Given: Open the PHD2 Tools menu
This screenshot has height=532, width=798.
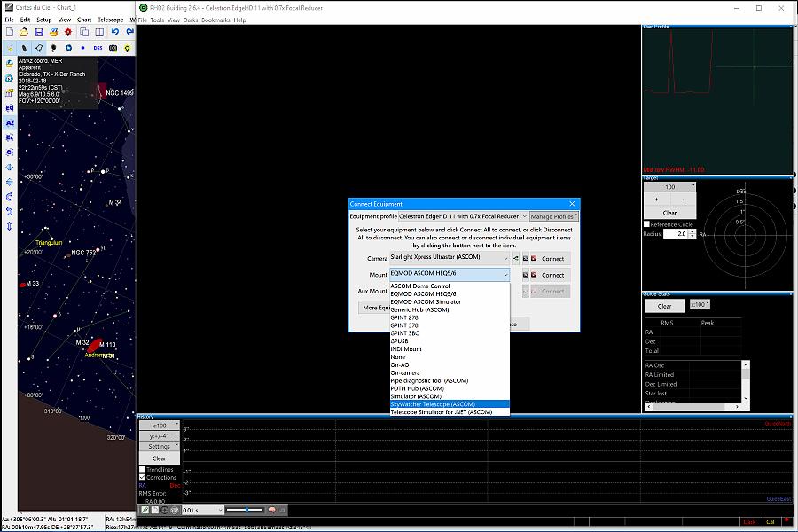Looking at the screenshot, I should click(157, 20).
